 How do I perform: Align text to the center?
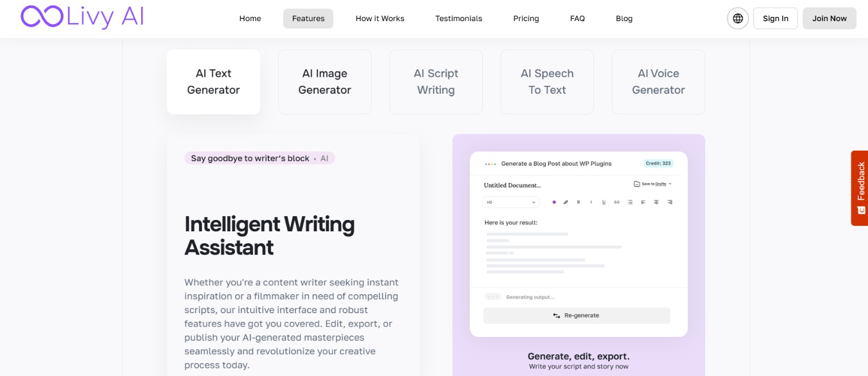[656, 202]
